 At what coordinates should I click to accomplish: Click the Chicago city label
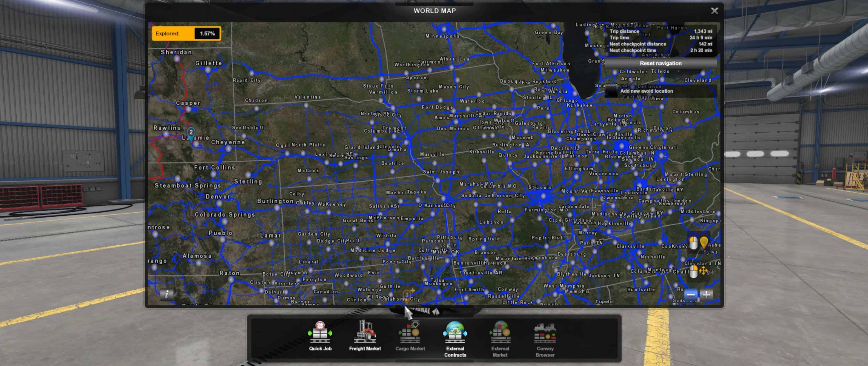(x=567, y=100)
